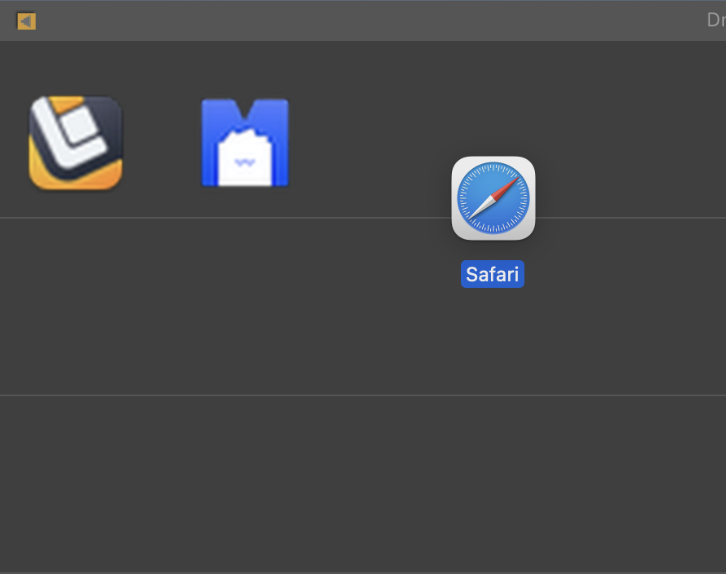Click the leftmost app thumbnail in the top row
Screen dimensions: 726x574
coord(76,143)
